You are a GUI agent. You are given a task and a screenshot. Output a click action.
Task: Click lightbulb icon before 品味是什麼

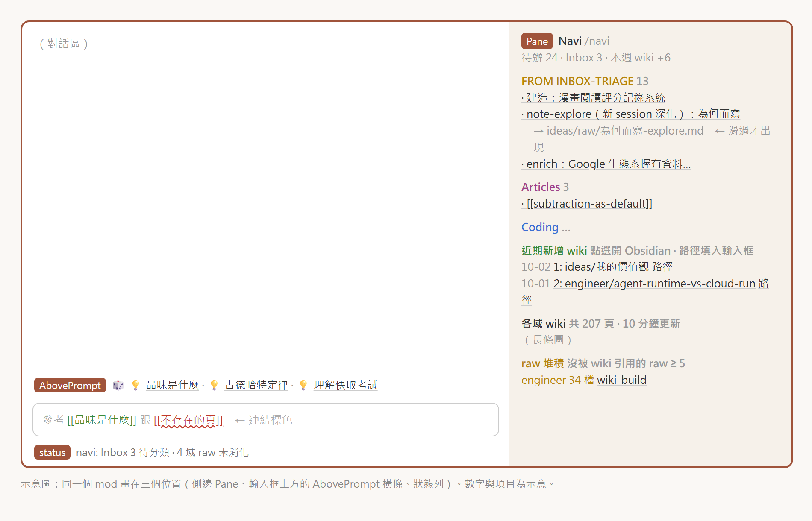coord(135,385)
